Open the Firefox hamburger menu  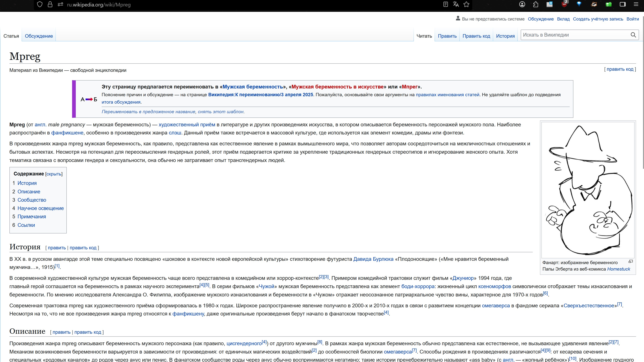(x=636, y=4)
